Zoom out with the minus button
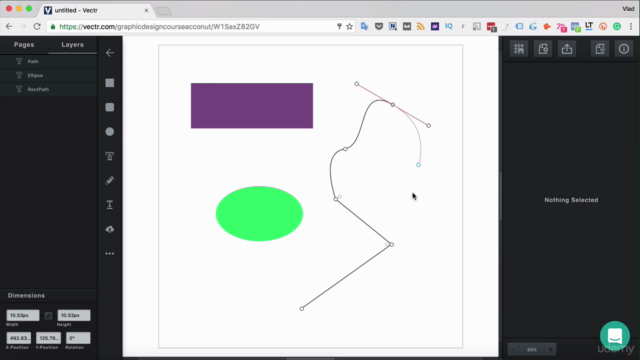640x360 pixels. tap(513, 349)
